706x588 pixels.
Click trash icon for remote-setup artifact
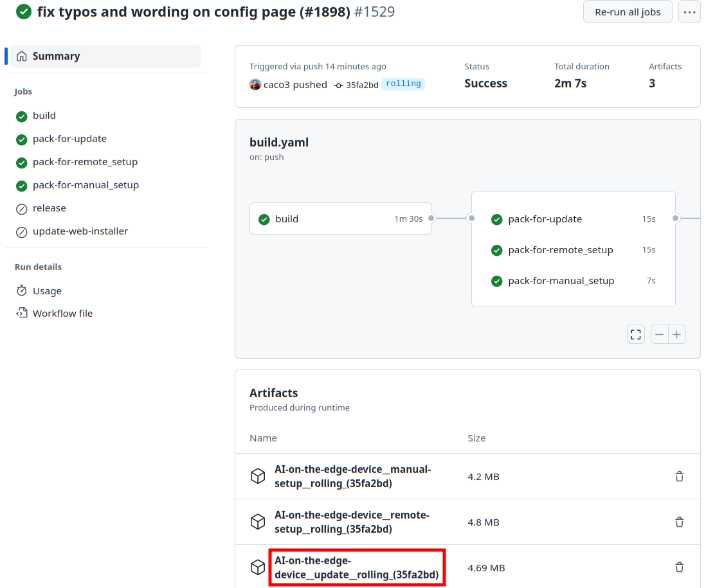[x=679, y=522]
